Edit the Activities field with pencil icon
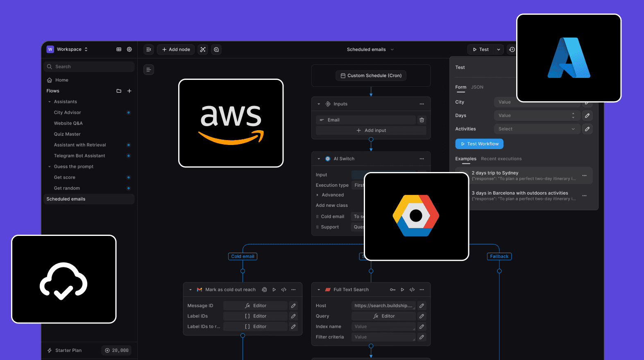Image resolution: width=644 pixels, height=360 pixels. coord(587,129)
